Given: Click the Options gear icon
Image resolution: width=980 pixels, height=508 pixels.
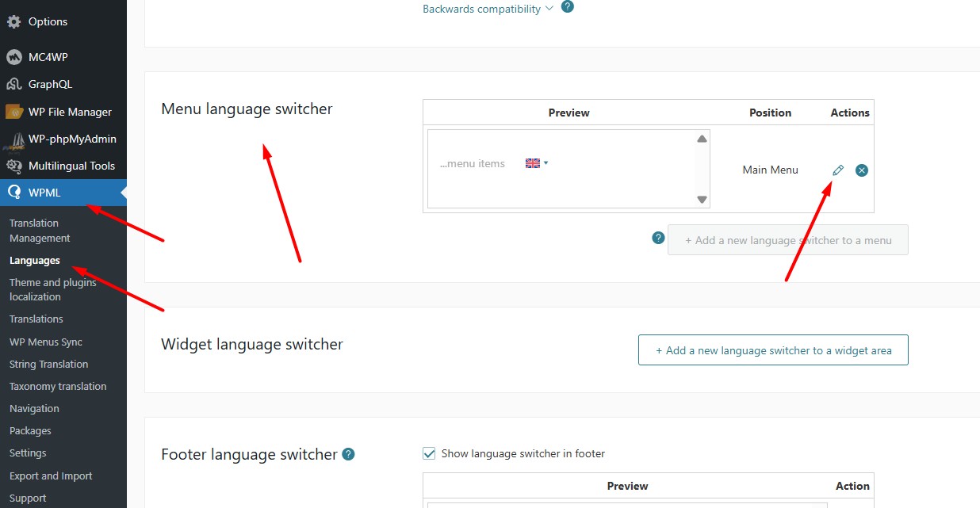Looking at the screenshot, I should pos(13,21).
